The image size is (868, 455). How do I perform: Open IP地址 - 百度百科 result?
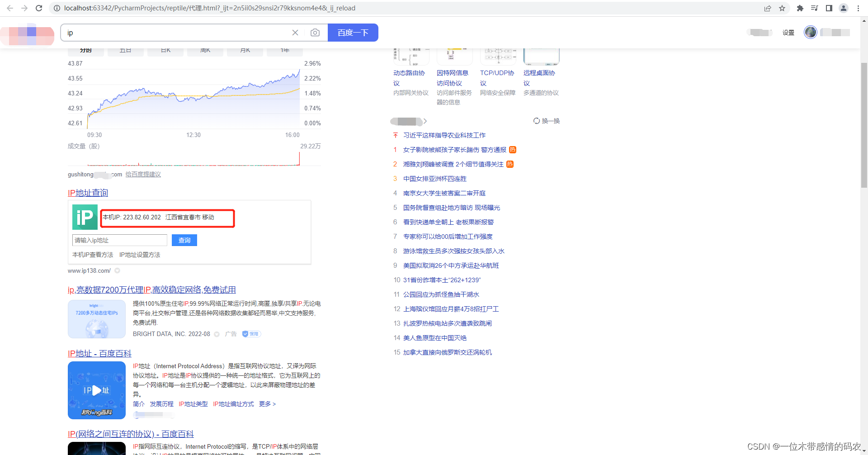click(100, 354)
